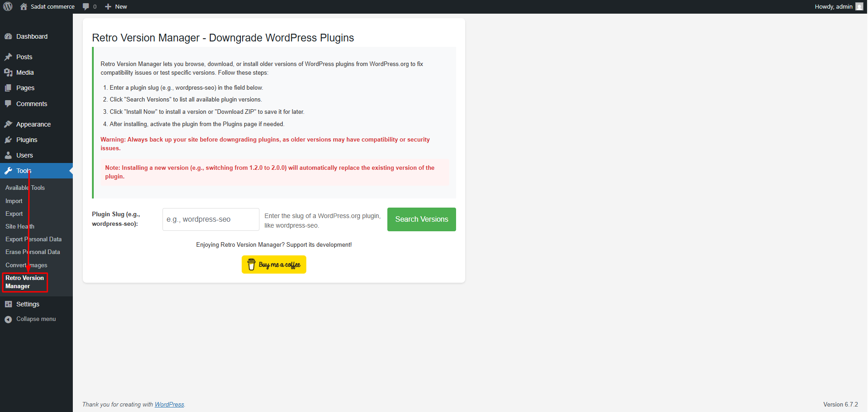Click the Note about replacing existing version

(270, 172)
